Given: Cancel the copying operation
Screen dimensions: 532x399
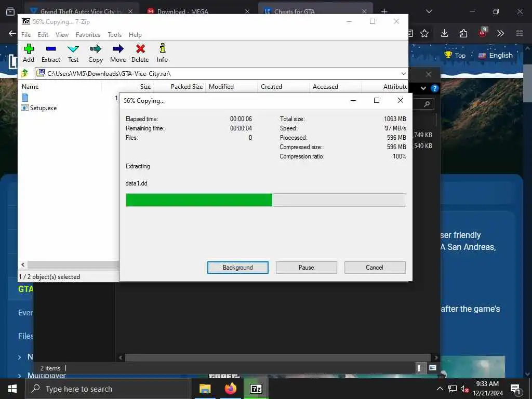Looking at the screenshot, I should point(375,268).
